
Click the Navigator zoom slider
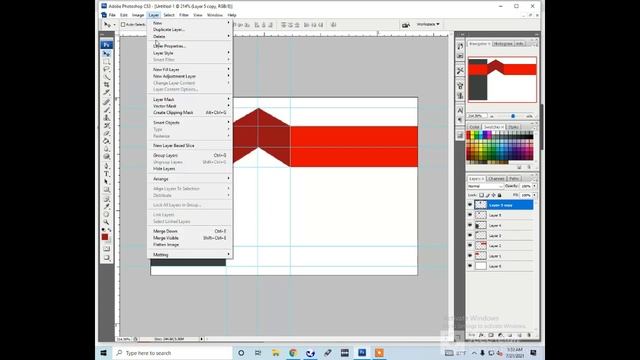(x=513, y=116)
